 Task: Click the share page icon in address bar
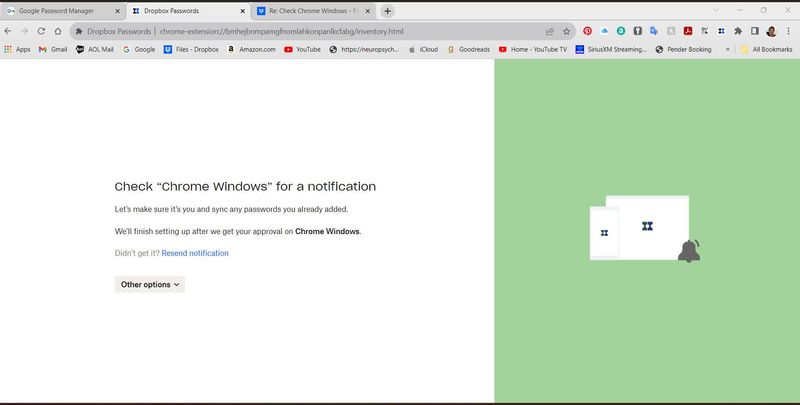(x=549, y=31)
